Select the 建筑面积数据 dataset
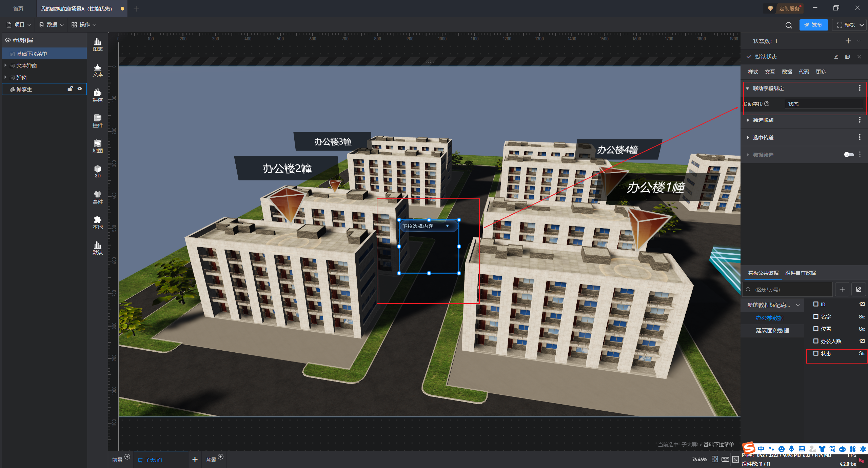868x468 pixels. pos(772,330)
